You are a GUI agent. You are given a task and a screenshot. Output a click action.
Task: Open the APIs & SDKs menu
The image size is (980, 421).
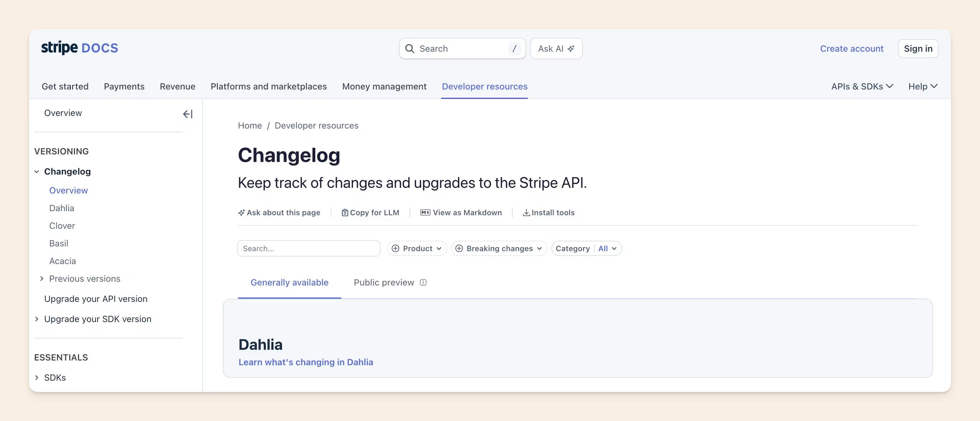click(x=862, y=86)
